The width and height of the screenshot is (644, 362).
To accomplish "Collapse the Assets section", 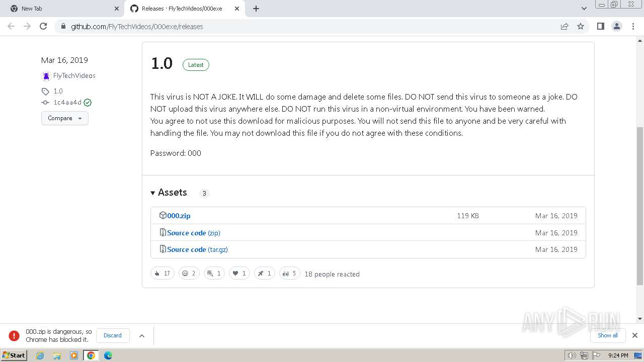I will pos(169,193).
